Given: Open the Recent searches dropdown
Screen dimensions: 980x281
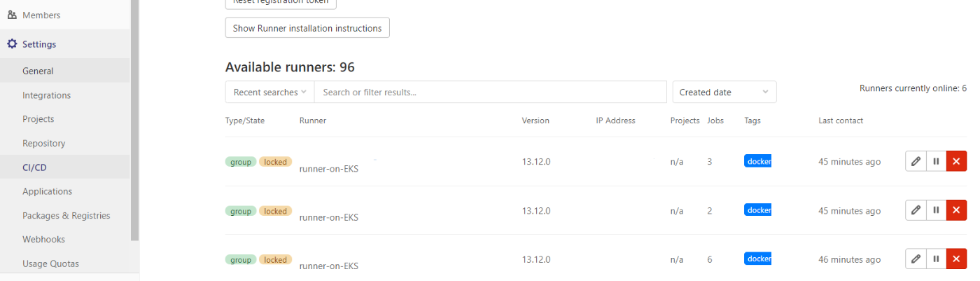Looking at the screenshot, I should pyautogui.click(x=269, y=92).
